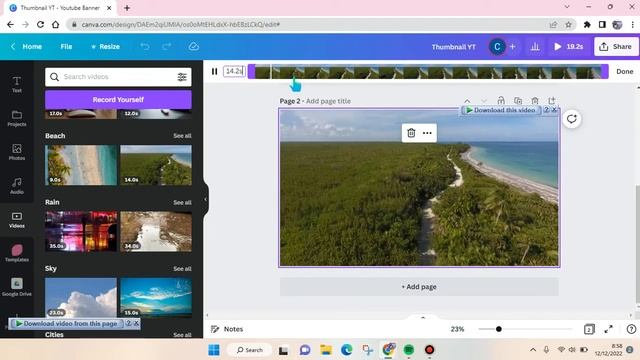
Task: Pause the video trim playback
Action: pyautogui.click(x=214, y=71)
